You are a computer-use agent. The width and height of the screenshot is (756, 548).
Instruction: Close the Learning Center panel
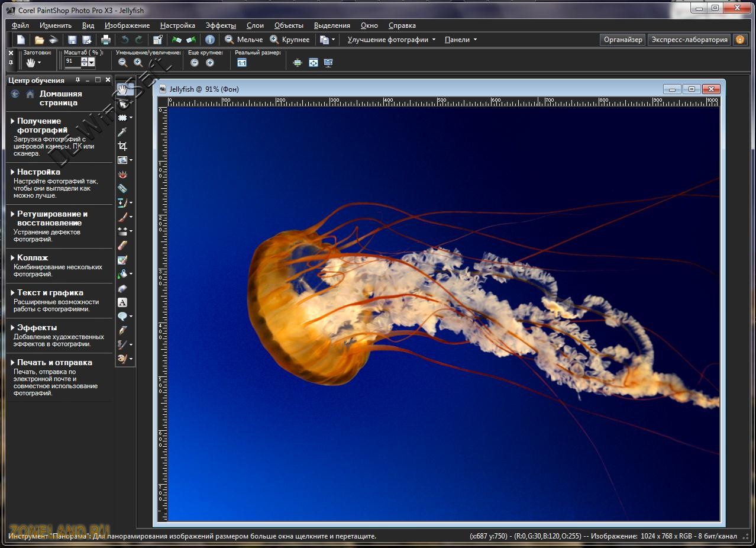(x=108, y=80)
